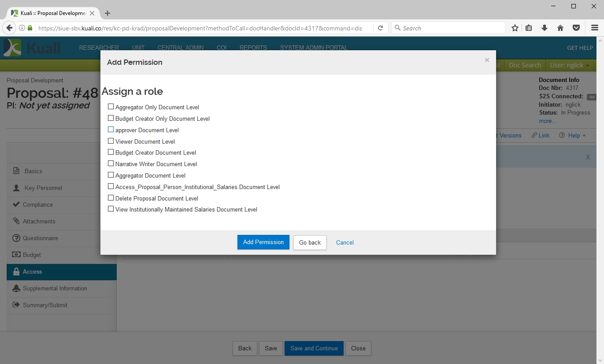Click the Cancel link in dialog
This screenshot has height=364, width=604.
click(345, 242)
